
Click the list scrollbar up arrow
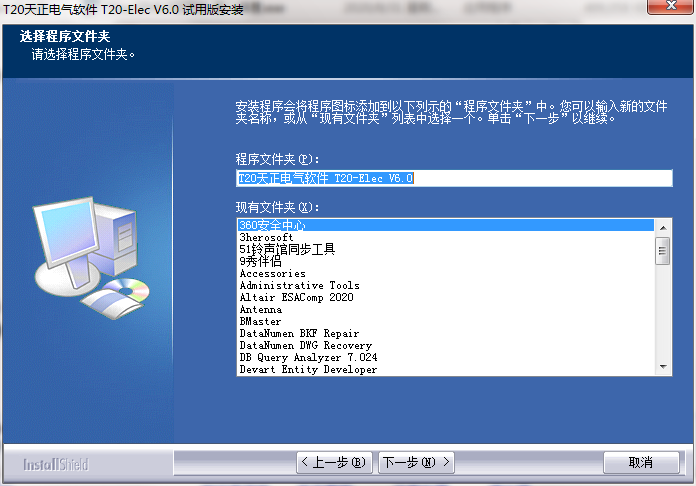(x=663, y=228)
